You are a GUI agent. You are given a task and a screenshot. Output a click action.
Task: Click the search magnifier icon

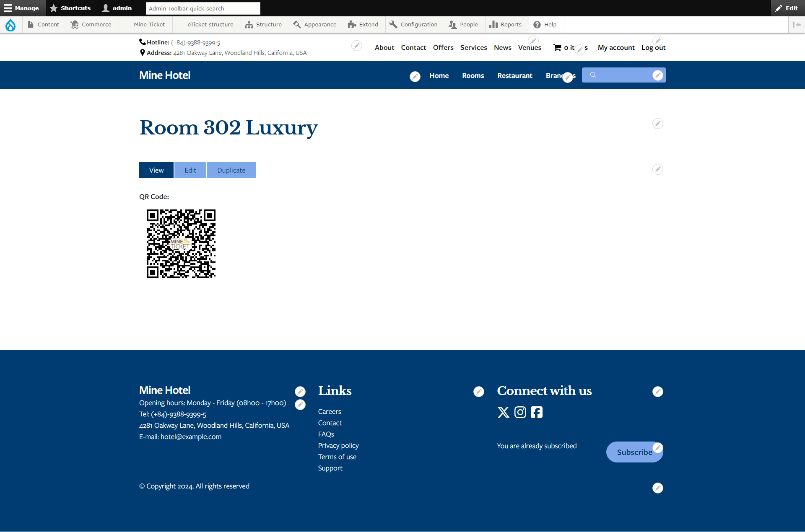[593, 75]
